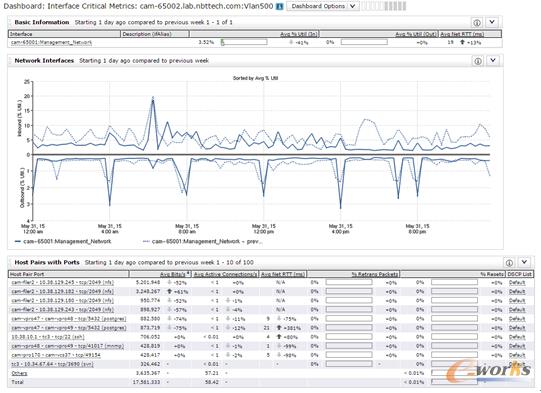Click the inbound utilization bar in Basic Information
This screenshot has width=541, height=393.
[244, 42]
